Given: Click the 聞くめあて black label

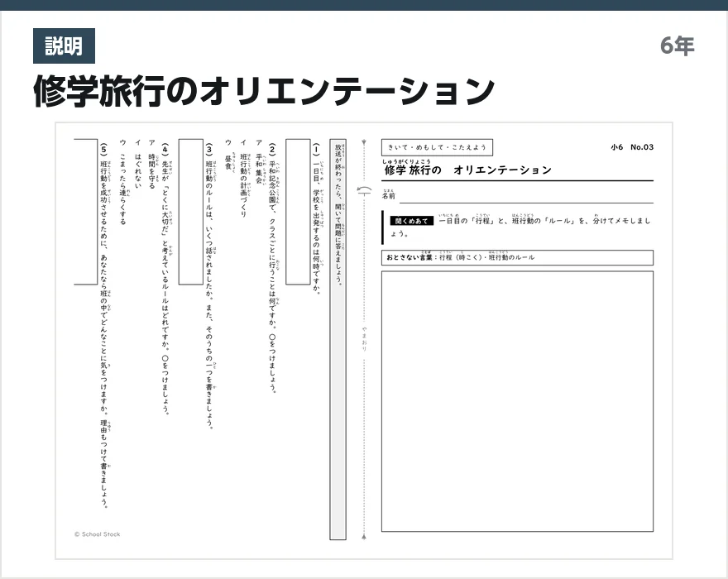Looking at the screenshot, I should point(411,221).
